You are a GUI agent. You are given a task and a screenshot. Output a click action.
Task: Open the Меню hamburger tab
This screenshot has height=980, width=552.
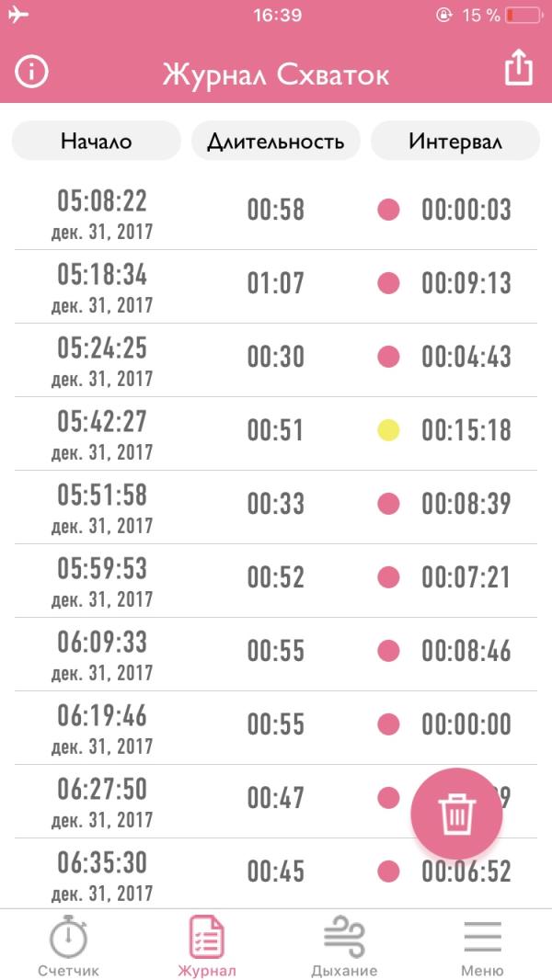click(482, 947)
